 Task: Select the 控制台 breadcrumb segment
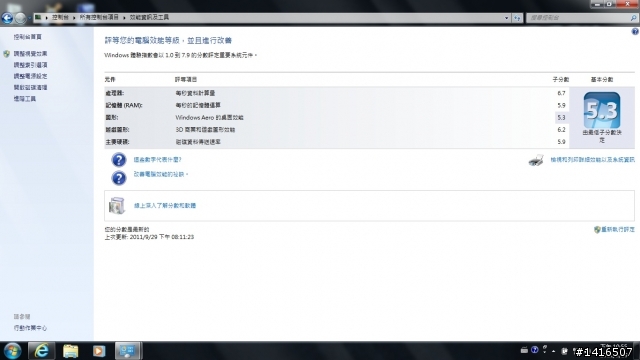point(60,18)
